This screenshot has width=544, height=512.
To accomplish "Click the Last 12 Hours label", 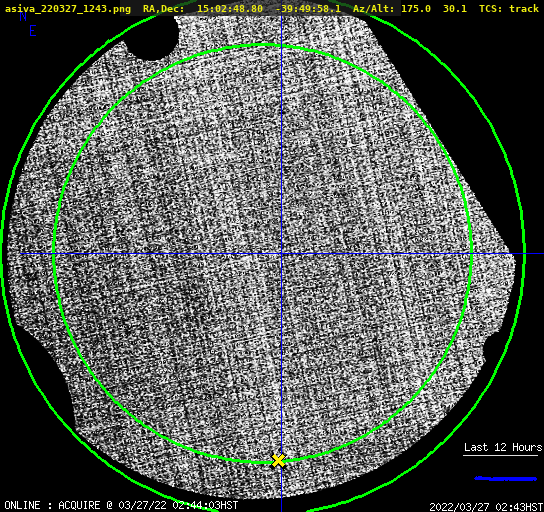I will click(x=503, y=447).
